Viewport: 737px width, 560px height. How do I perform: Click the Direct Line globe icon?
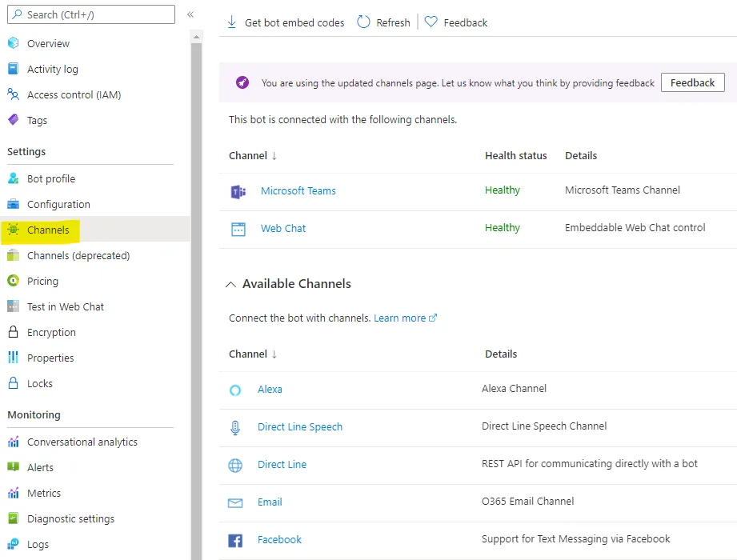[x=235, y=465]
